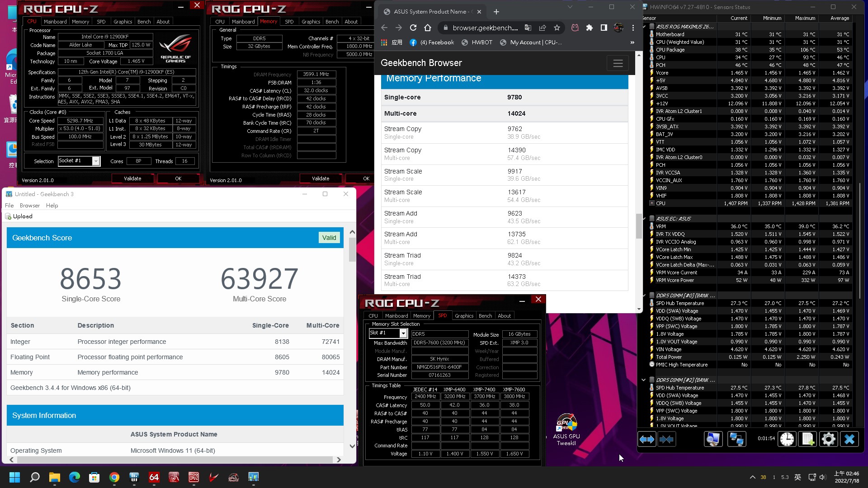Toggle the Geekbench Browser hamburger menu
Image resolution: width=868 pixels, height=488 pixels.
pos(618,63)
